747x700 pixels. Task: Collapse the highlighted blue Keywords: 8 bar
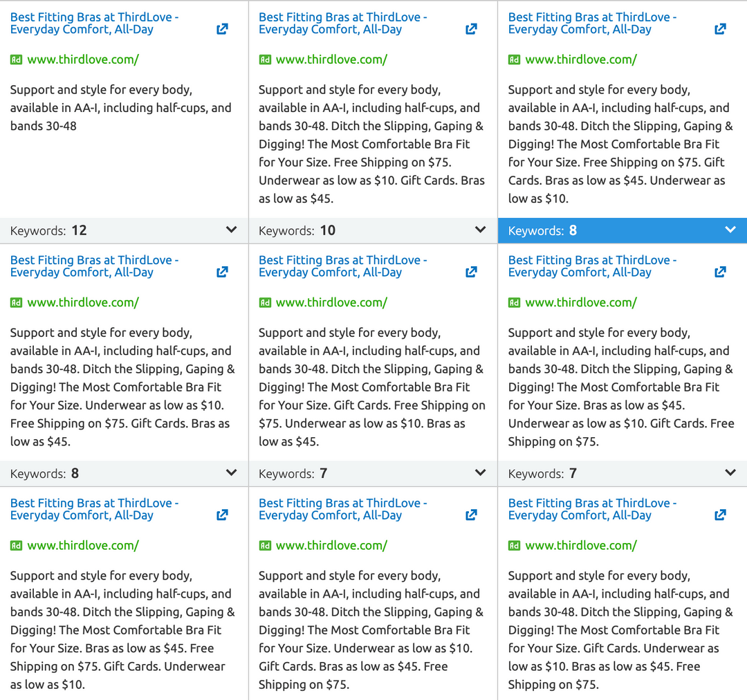pyautogui.click(x=730, y=230)
